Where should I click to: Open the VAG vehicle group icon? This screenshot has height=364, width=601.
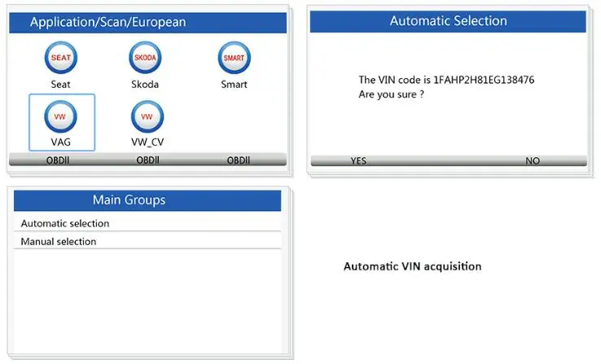pyautogui.click(x=60, y=116)
